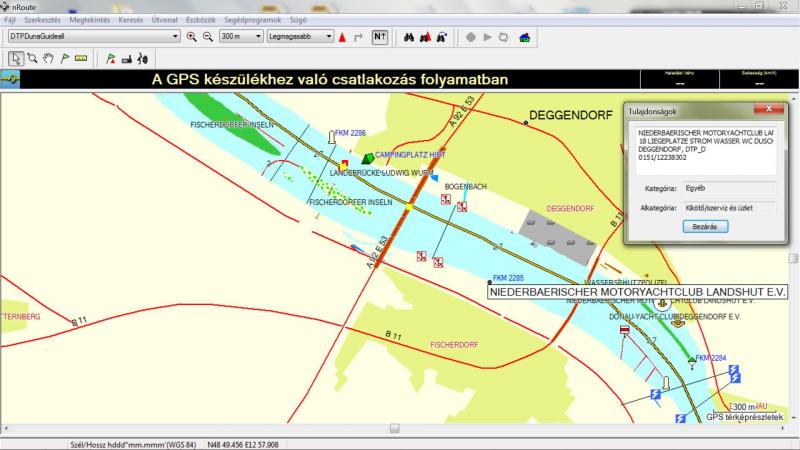The width and height of the screenshot is (800, 450).
Task: Open the Megtekintés menu
Action: coord(90,20)
